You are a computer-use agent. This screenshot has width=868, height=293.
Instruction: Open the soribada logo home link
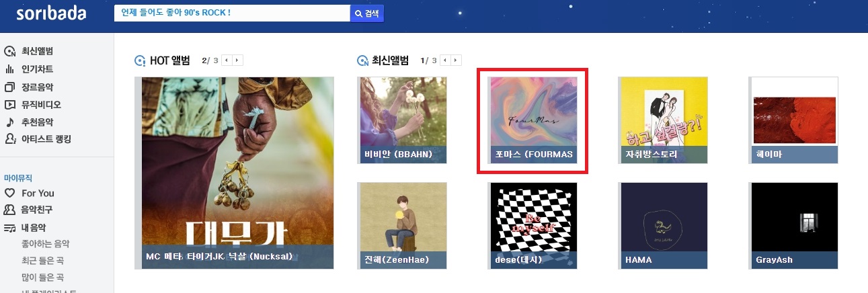(x=51, y=13)
